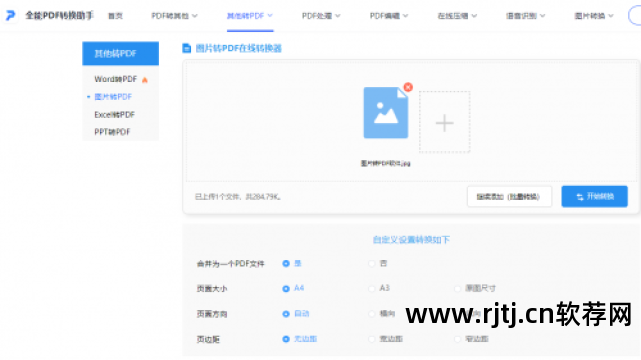
Task: Click the 图片转PDF在线转换器 page title
Action: point(239,48)
